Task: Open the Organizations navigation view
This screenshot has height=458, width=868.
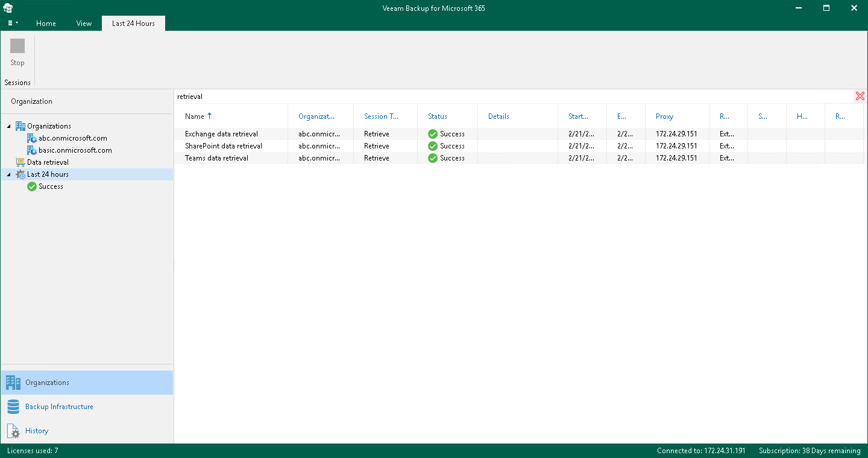Action: click(x=87, y=383)
